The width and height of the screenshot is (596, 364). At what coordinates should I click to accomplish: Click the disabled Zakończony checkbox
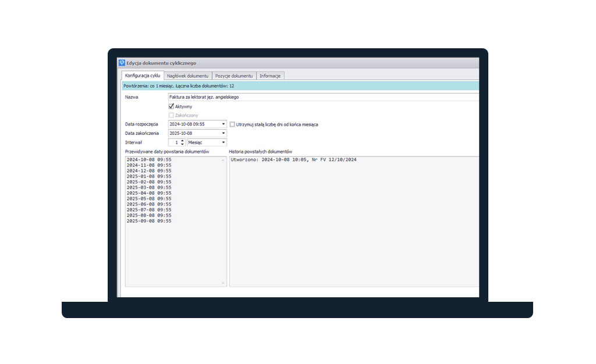coord(171,115)
